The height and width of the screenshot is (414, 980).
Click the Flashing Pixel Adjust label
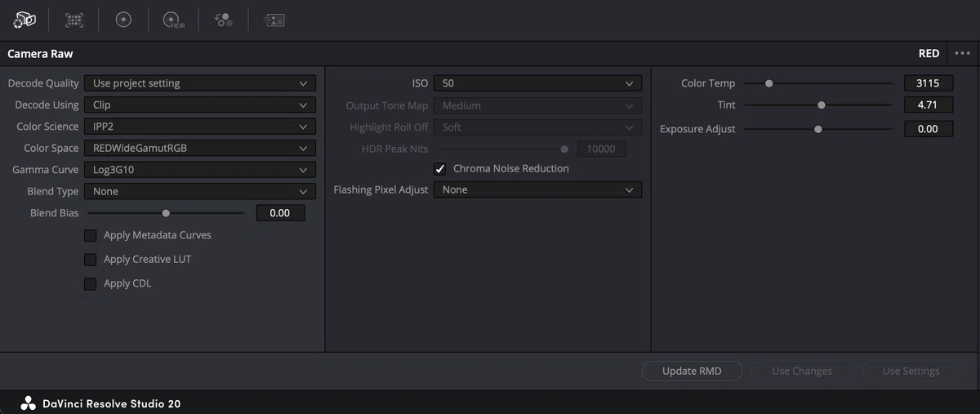(381, 189)
